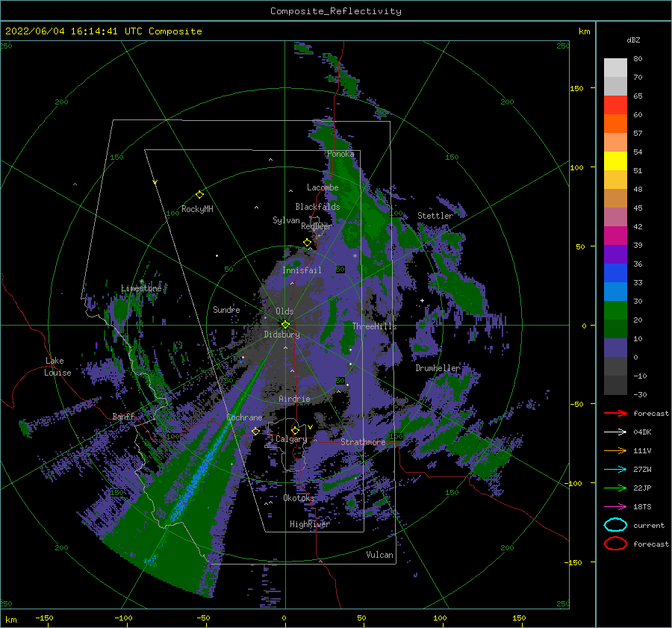Click the Vulcan town label
Viewport: 672px width, 628px height.
click(x=379, y=555)
